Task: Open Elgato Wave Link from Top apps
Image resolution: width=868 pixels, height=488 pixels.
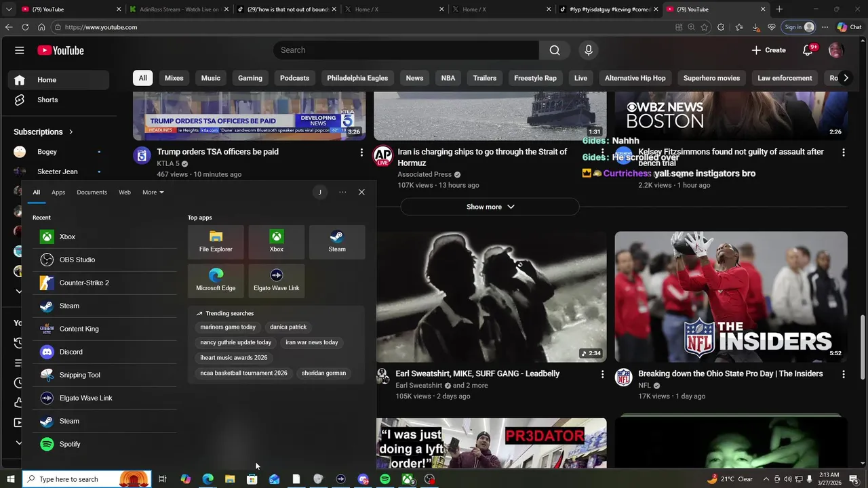Action: (x=276, y=280)
